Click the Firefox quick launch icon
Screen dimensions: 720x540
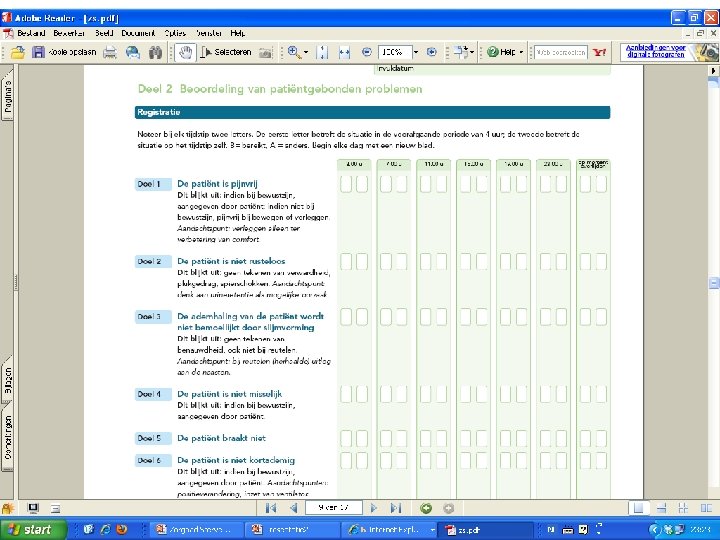tap(122, 529)
